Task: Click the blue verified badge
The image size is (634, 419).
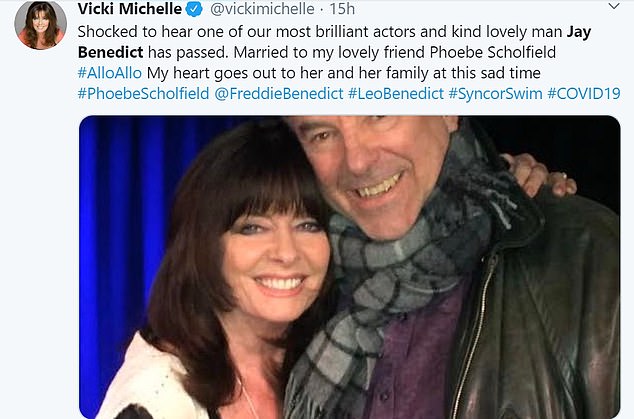Action: tap(194, 9)
